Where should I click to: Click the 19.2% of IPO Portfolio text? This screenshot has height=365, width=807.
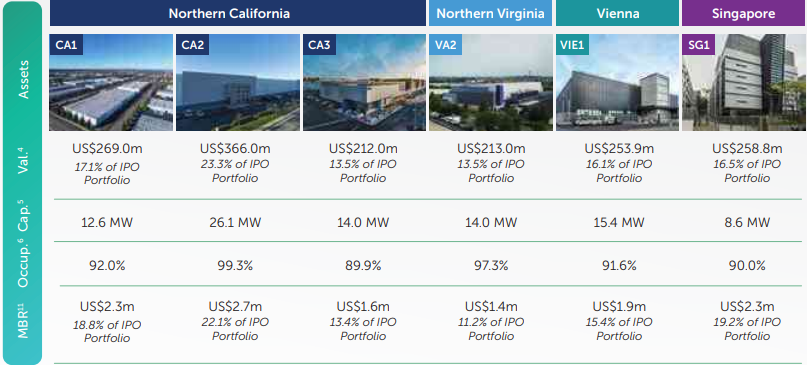point(747,329)
